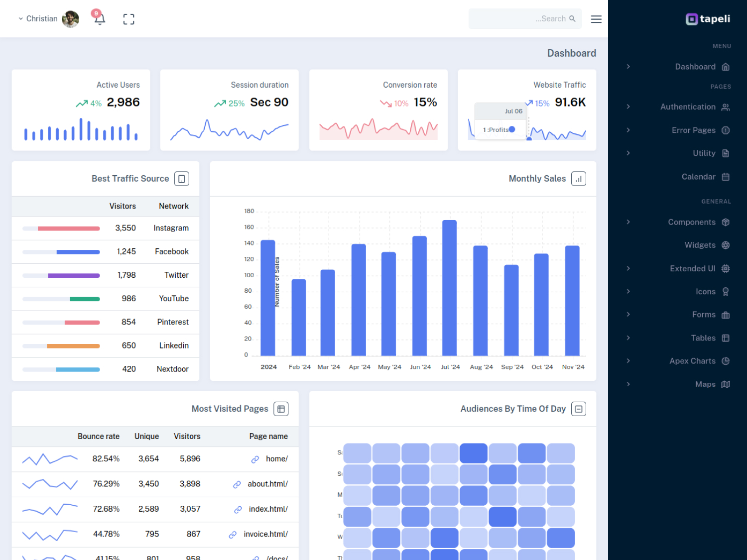Click the Bounce rate column header
The width and height of the screenshot is (747, 560).
point(99,436)
